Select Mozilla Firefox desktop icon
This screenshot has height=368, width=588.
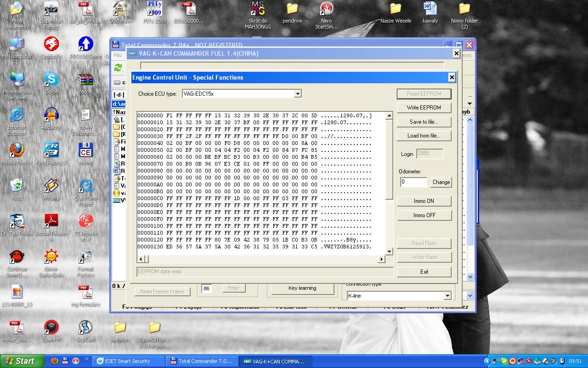pyautogui.click(x=17, y=155)
